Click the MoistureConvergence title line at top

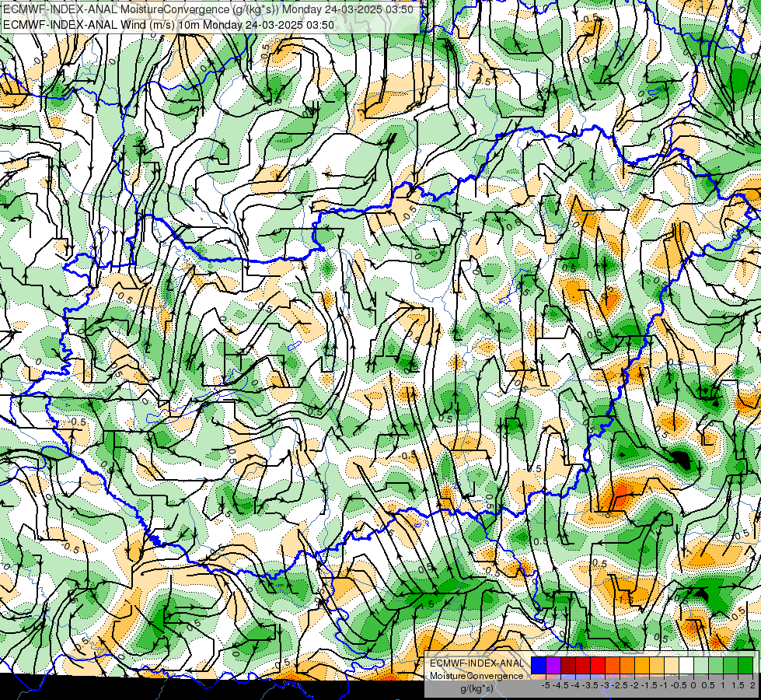click(208, 9)
